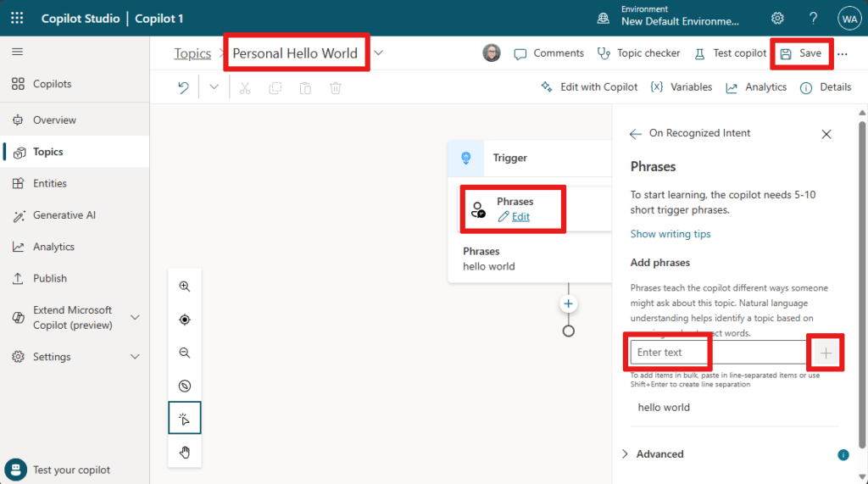Viewport: 868px width, 484px height.
Task: Open topic name dropdown chevron
Action: point(379,53)
